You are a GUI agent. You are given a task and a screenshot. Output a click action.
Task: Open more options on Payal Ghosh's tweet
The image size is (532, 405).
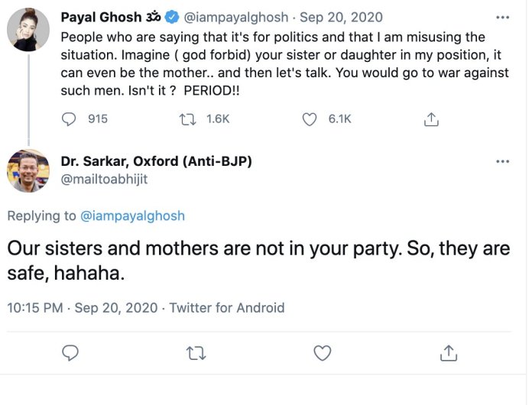pos(502,17)
